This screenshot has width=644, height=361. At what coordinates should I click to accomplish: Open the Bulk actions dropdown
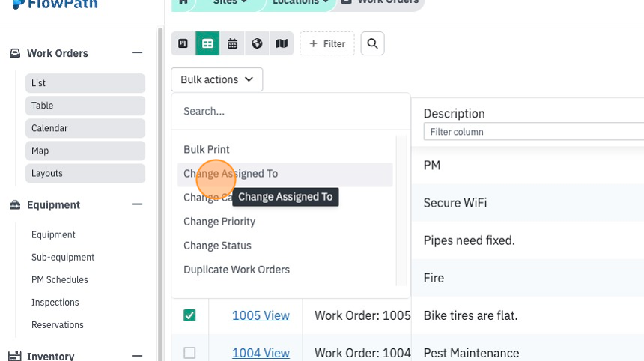click(x=217, y=79)
